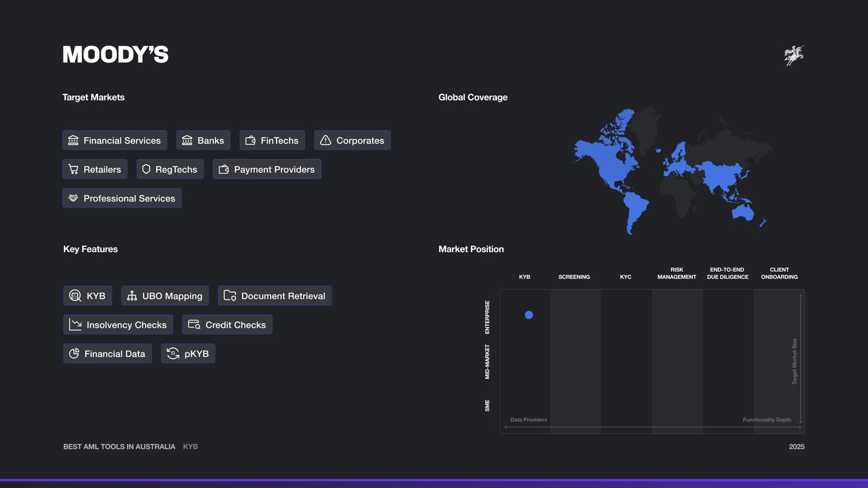Click the MID-MARKET axis label
The image size is (868, 488).
pos(487,362)
